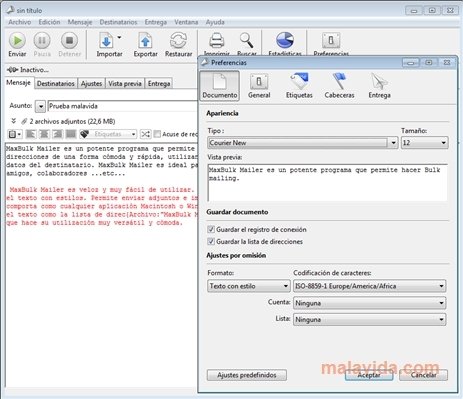Image resolution: width=463 pixels, height=399 pixels.
Task: Open the Etiquetas tag dropdown in message toolbar
Action: tap(108, 134)
